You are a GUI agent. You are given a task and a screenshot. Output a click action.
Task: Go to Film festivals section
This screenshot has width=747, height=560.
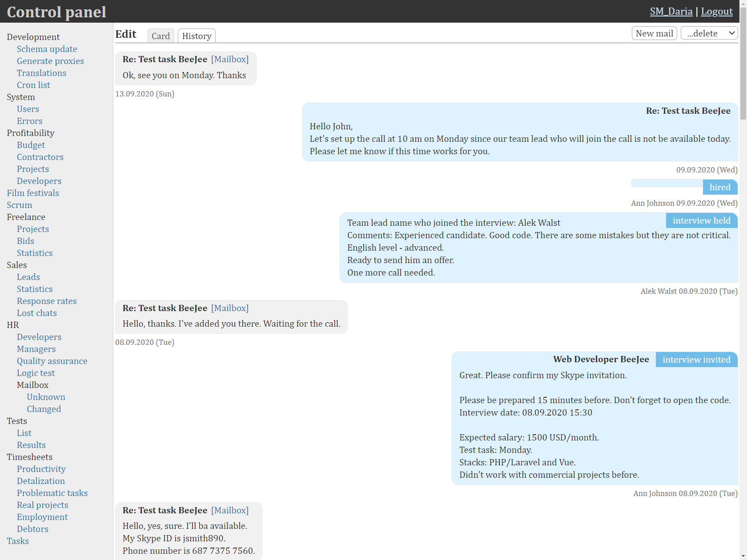[x=33, y=193]
